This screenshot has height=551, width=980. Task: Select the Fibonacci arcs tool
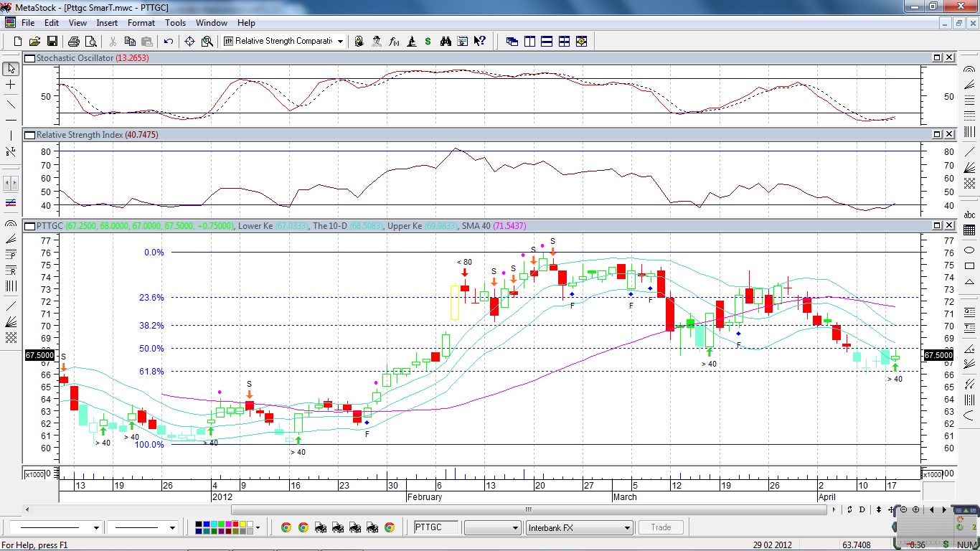[11, 225]
